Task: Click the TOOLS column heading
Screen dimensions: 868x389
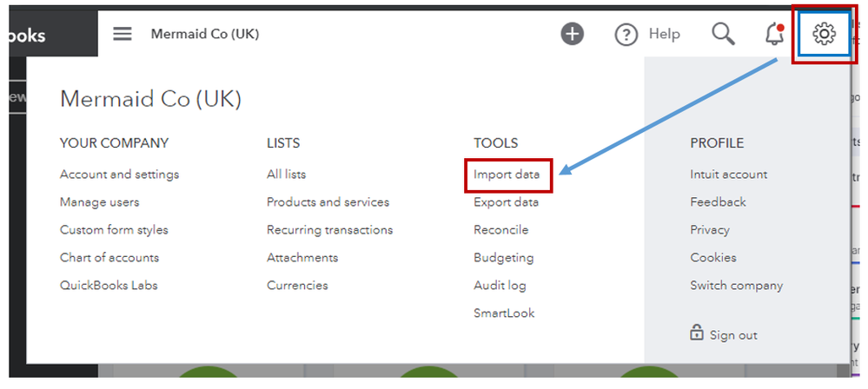Action: click(x=496, y=142)
